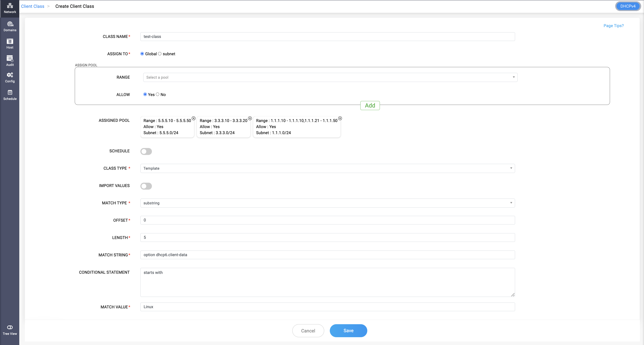
Task: Expand the MATCH TYPE substring dropdown
Action: [x=327, y=203]
